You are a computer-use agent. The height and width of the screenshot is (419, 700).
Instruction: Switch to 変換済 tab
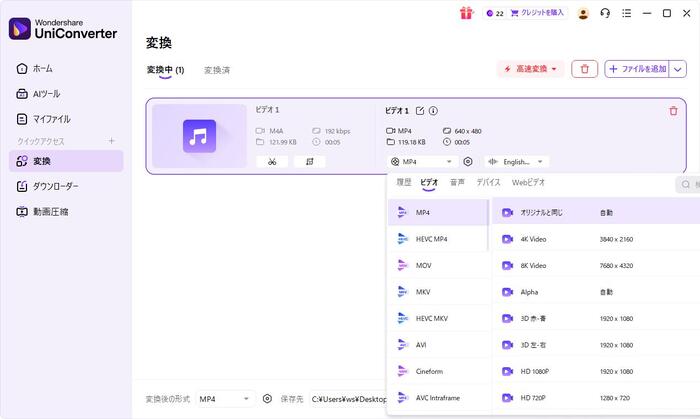pos(217,70)
